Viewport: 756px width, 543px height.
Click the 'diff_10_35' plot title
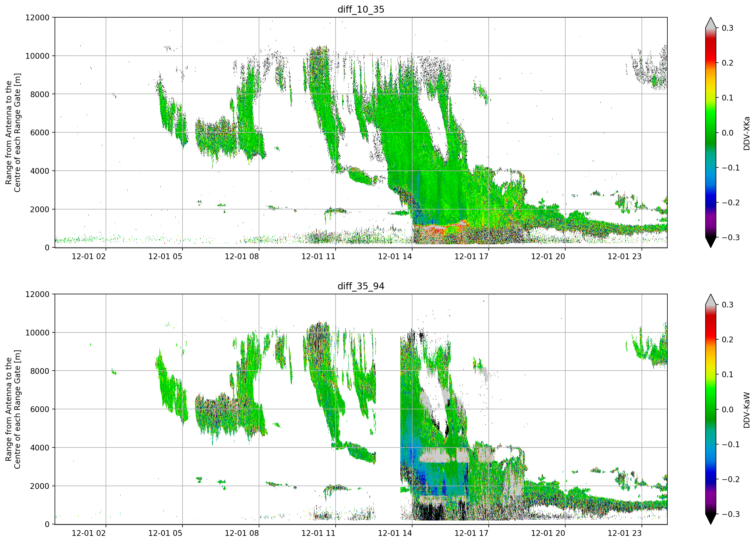pyautogui.click(x=361, y=9)
